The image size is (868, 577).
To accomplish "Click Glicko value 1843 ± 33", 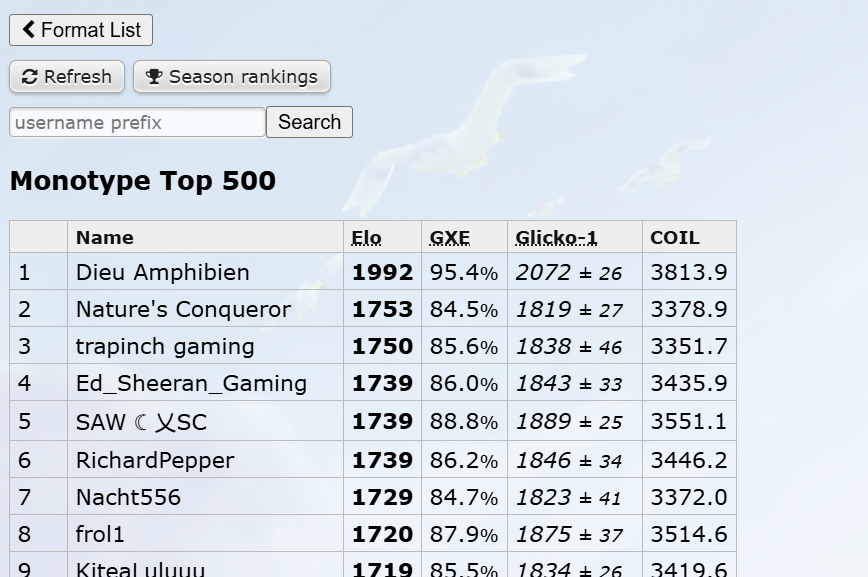I will [569, 383].
